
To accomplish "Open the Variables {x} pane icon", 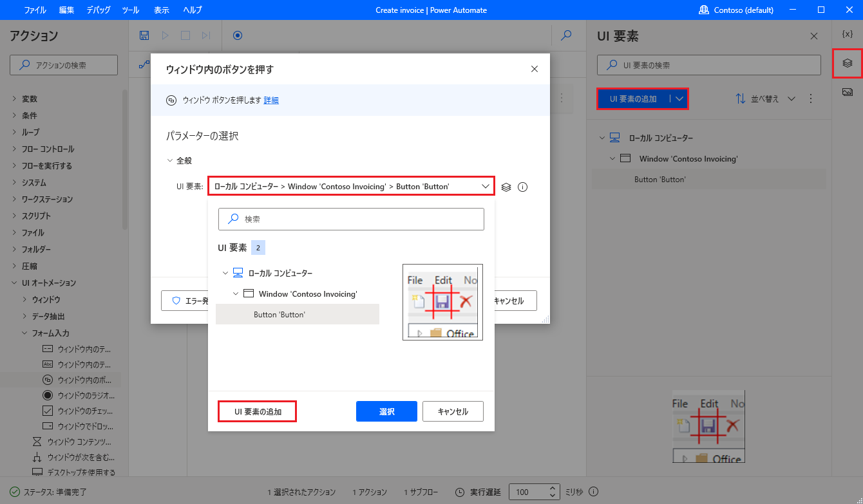I will click(x=848, y=33).
